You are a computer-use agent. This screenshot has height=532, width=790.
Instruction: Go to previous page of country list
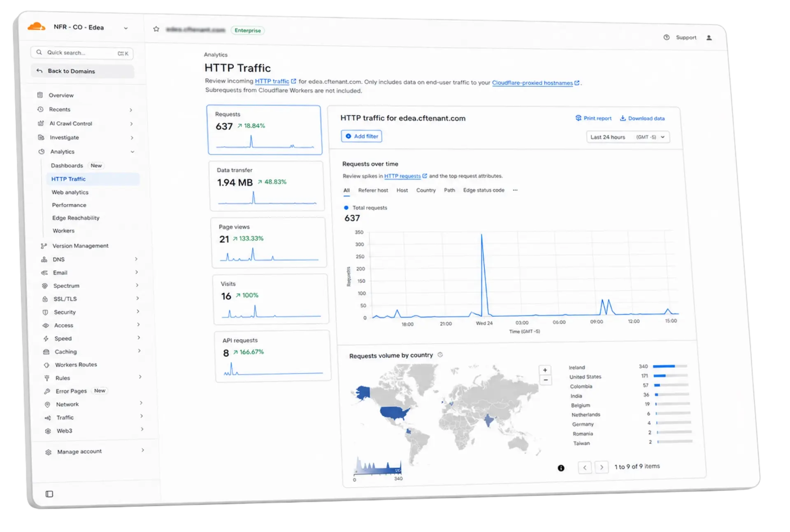click(x=585, y=467)
